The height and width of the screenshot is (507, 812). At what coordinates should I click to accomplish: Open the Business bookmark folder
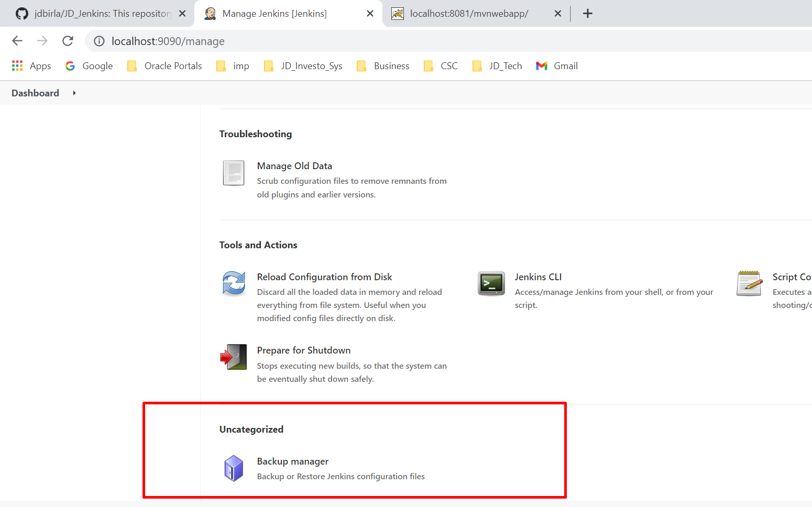point(383,66)
